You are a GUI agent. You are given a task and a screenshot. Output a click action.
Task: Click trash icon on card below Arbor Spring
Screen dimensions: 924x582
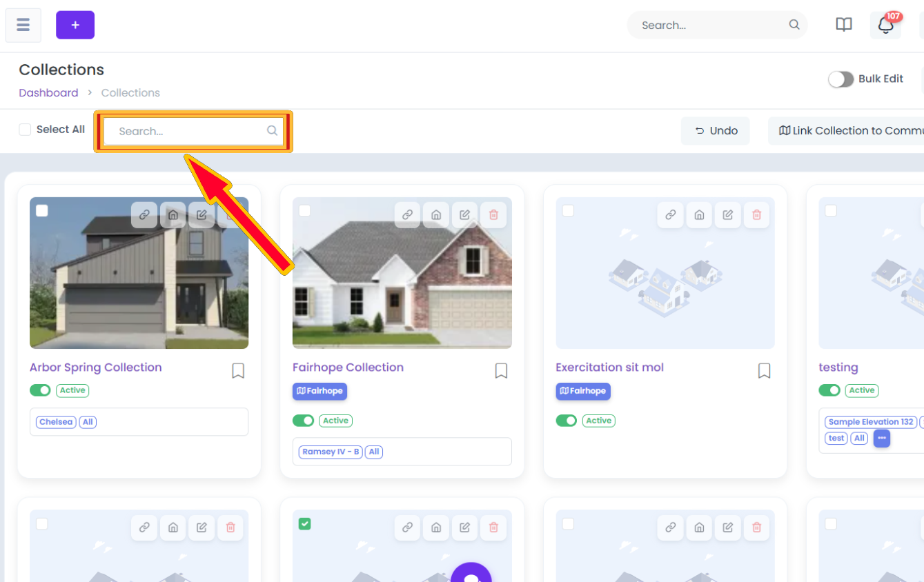click(x=230, y=528)
